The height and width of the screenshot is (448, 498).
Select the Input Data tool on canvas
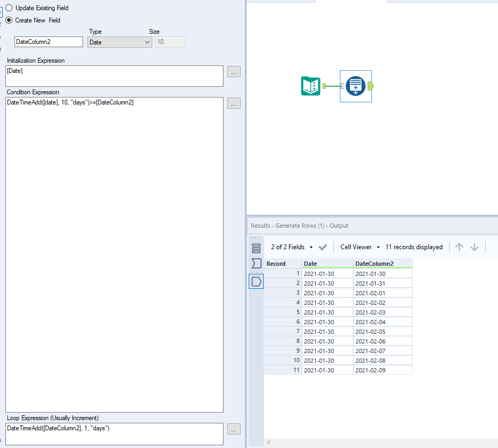click(x=310, y=86)
